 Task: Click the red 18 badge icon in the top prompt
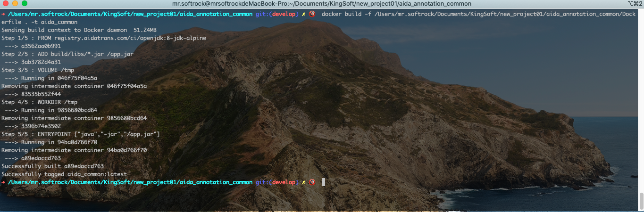[312, 14]
